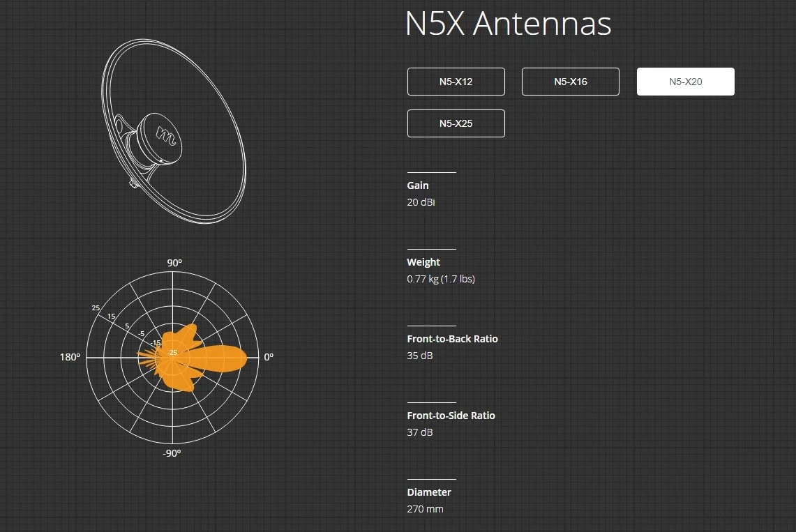The image size is (796, 532).
Task: Click the "0º" label on polar chart
Action: point(269,357)
